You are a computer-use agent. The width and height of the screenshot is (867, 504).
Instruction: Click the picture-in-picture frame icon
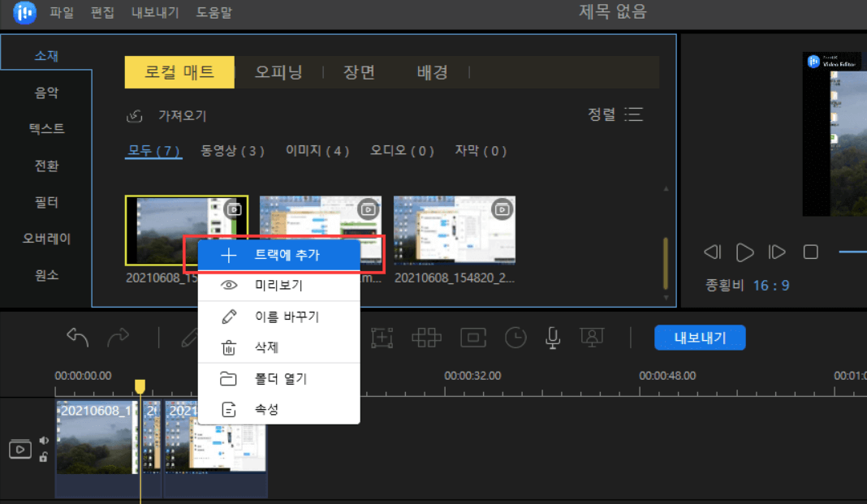point(472,337)
